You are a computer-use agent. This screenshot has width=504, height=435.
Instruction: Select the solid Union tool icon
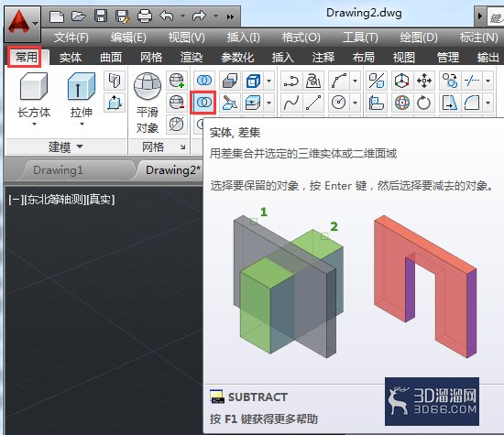pyautogui.click(x=203, y=81)
